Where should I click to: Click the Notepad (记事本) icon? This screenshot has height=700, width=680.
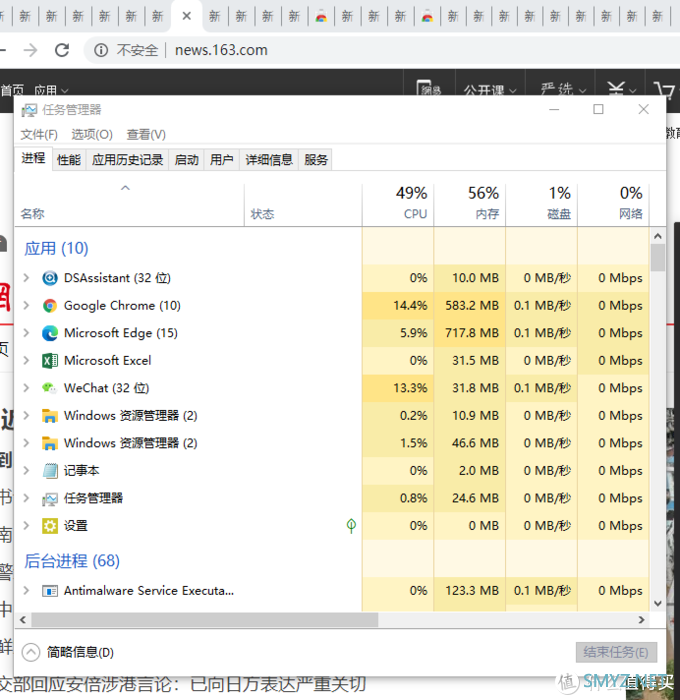[x=50, y=471]
